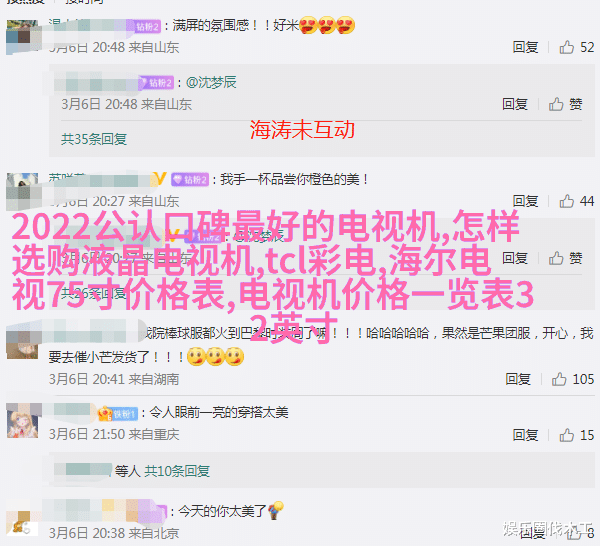The height and width of the screenshot is (546, 600).
Task: Reply to the 要去催小芒发货了 comment
Action: pyautogui.click(x=518, y=379)
